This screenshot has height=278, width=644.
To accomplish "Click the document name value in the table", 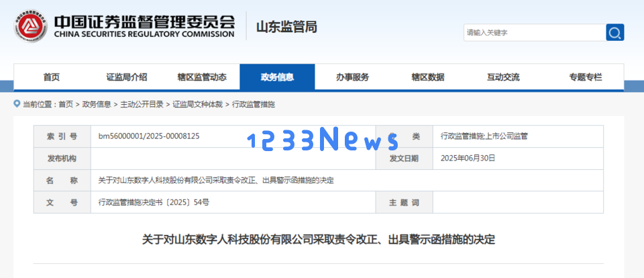I will click(x=216, y=180).
